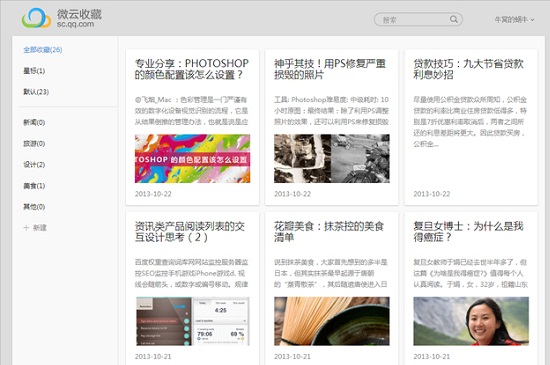550x365 pixels.
Task: Click the matcha whisk food thumbnail
Action: [332, 321]
